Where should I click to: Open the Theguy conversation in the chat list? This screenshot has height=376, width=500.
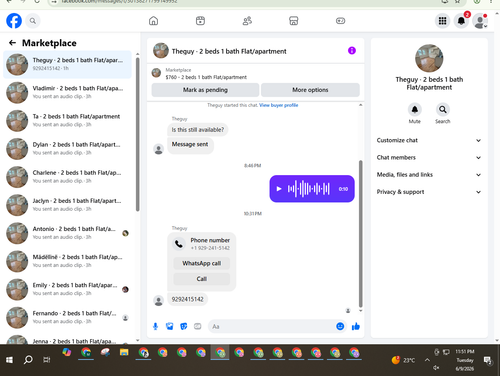click(67, 64)
